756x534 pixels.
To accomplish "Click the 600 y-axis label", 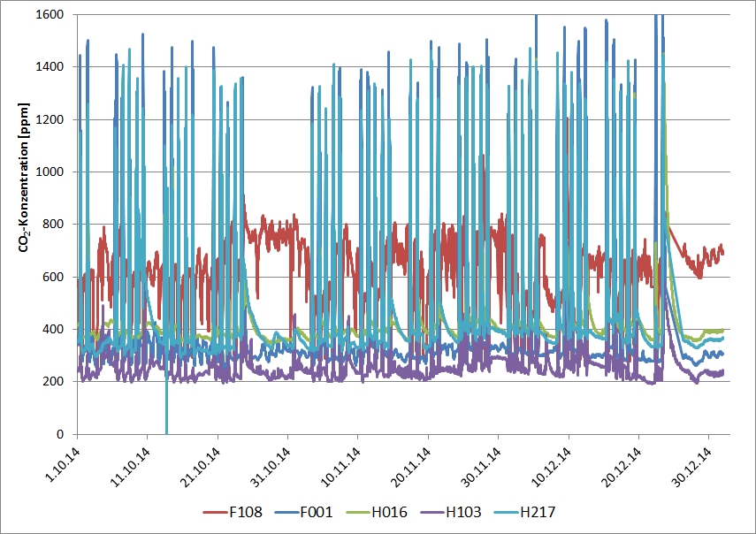I will click(53, 277).
